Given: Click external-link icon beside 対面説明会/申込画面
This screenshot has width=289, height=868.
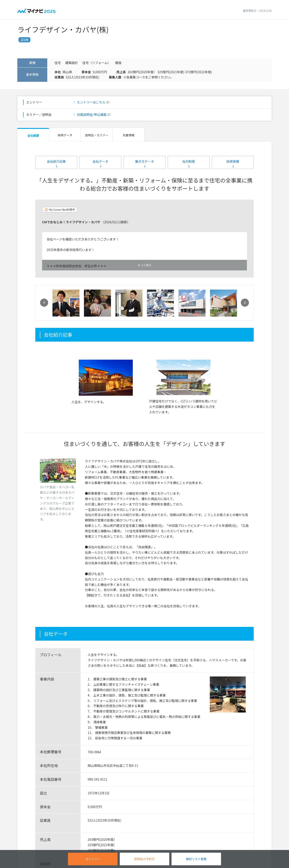Looking at the screenshot, I should (109, 114).
